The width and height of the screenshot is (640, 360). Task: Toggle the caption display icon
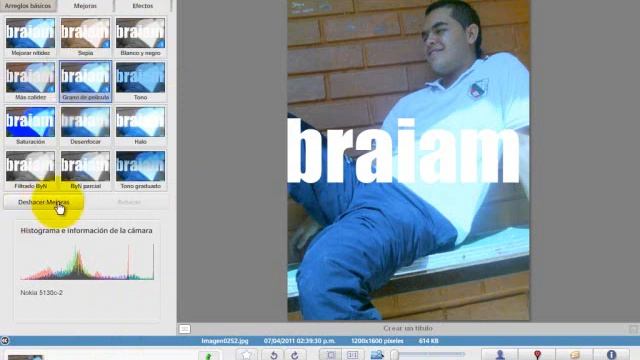tap(184, 329)
